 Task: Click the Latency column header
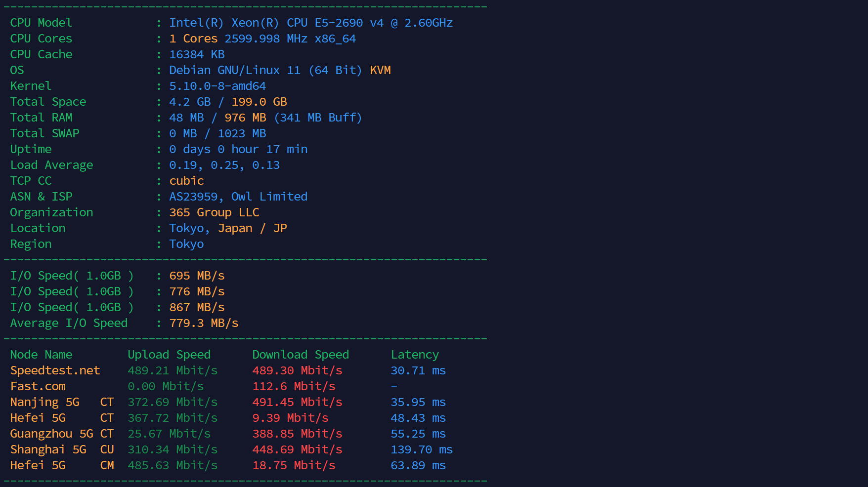tap(415, 355)
